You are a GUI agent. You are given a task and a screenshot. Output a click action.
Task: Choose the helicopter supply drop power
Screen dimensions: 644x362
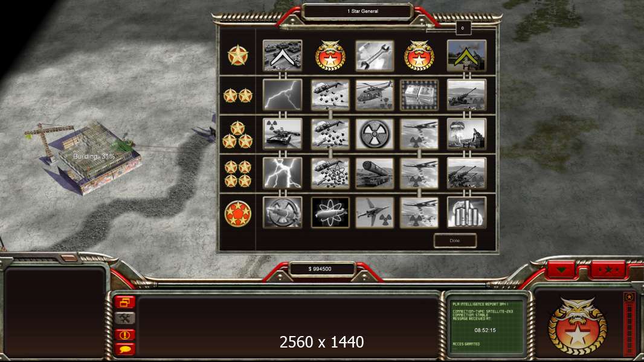click(x=374, y=95)
